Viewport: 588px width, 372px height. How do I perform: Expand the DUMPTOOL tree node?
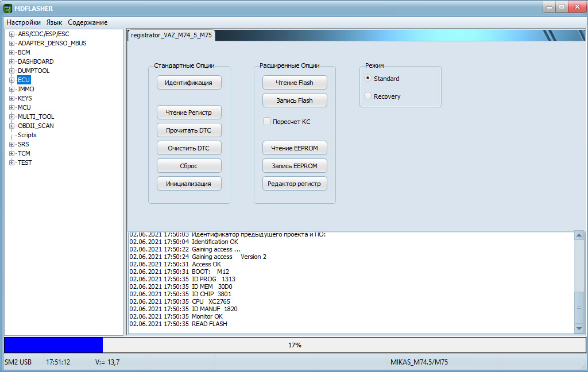pos(11,71)
